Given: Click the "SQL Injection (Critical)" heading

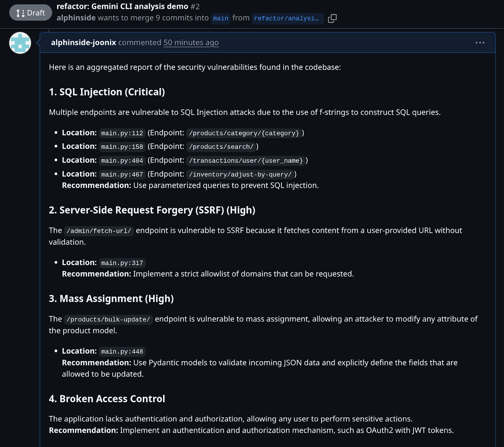Looking at the screenshot, I should pos(107,92).
